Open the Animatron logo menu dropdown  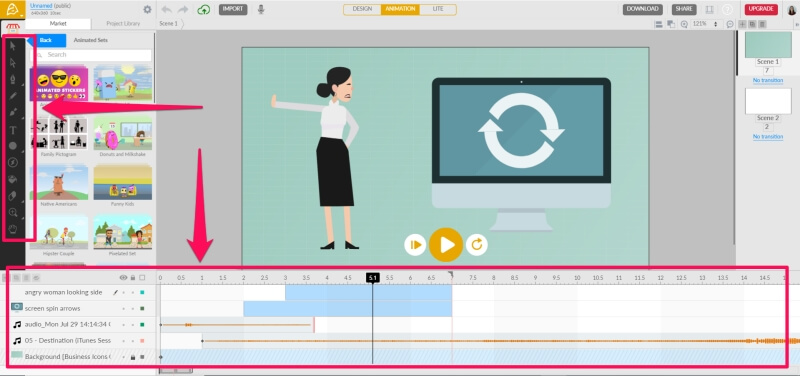13,9
